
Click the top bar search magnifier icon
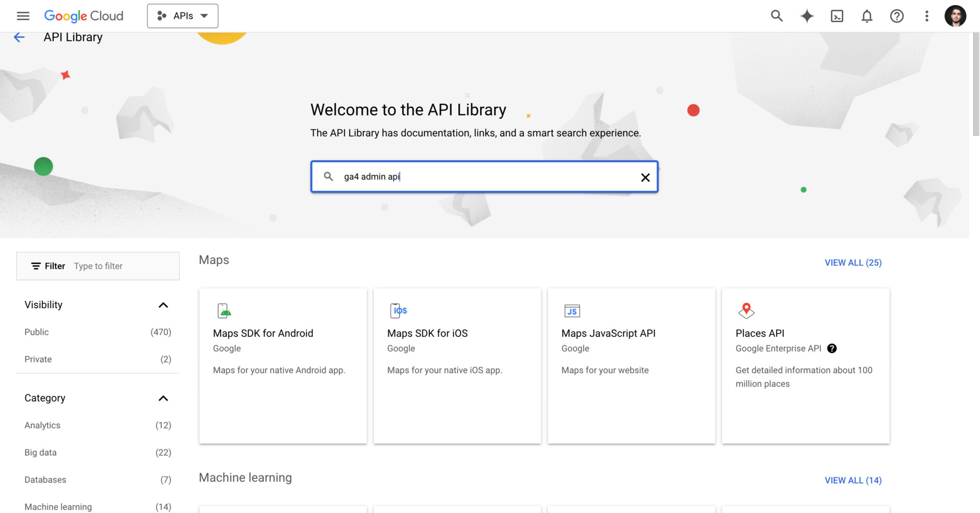click(x=776, y=16)
